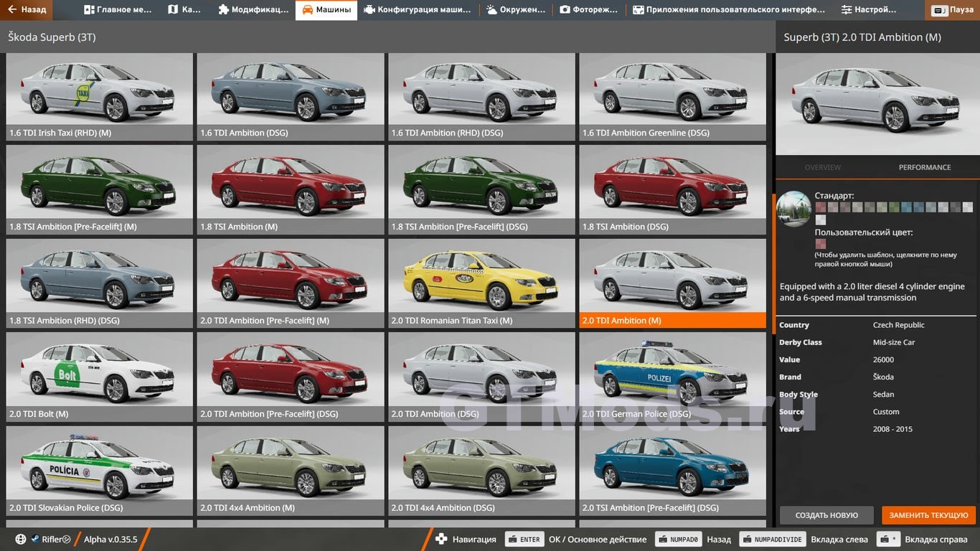Go back with the Назад arrow button

click(x=27, y=10)
